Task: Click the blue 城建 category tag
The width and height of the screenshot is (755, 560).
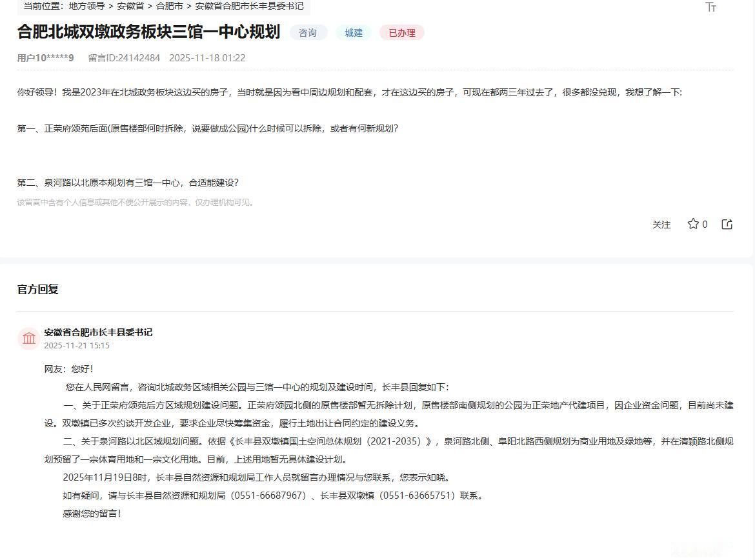Action: (x=353, y=32)
